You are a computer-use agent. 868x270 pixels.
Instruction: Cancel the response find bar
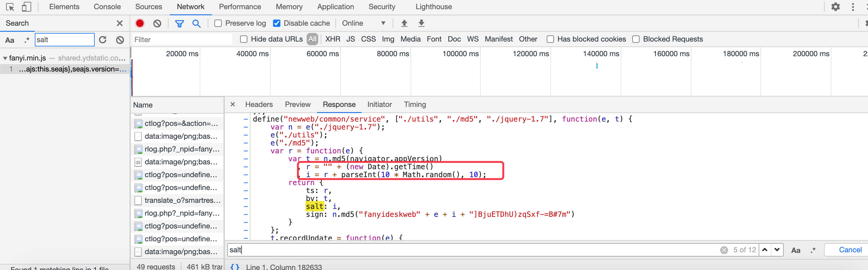click(x=850, y=250)
